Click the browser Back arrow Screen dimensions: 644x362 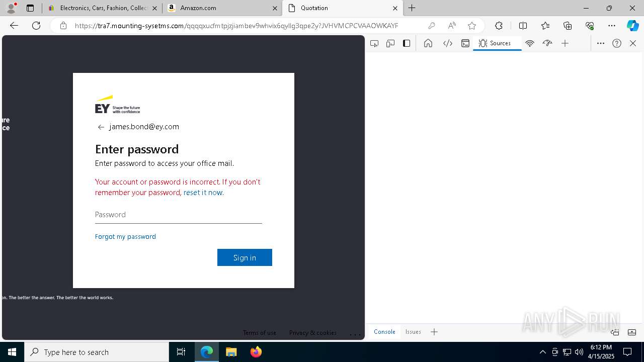[x=14, y=26]
